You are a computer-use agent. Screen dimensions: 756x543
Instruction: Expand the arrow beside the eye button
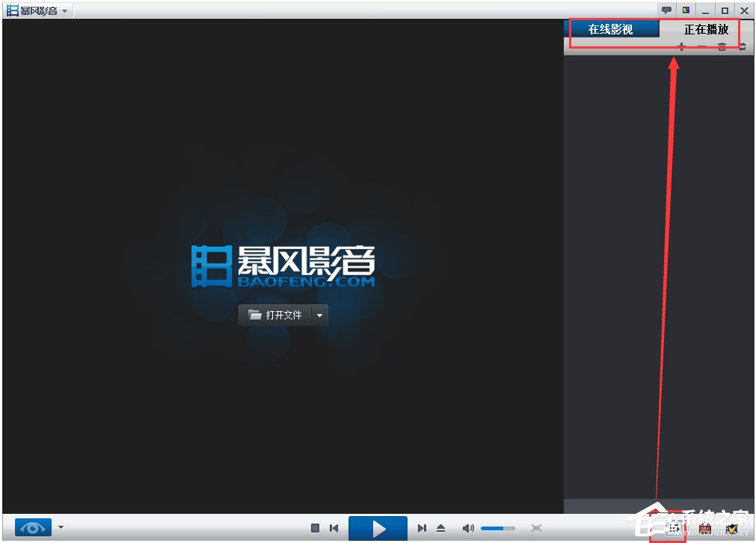[x=61, y=527]
